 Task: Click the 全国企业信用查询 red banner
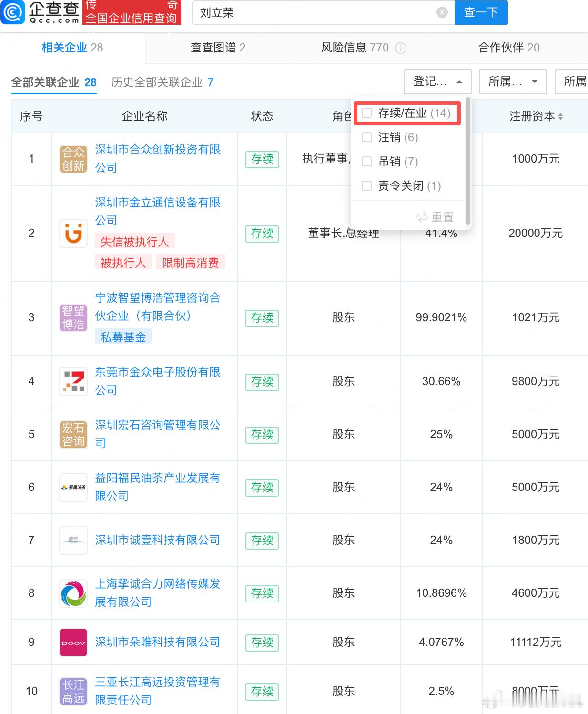[x=132, y=12]
